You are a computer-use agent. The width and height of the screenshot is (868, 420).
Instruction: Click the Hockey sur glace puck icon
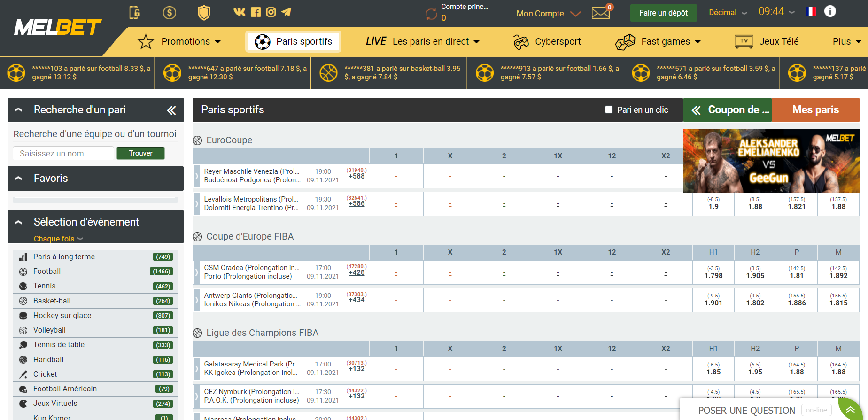coord(23,316)
